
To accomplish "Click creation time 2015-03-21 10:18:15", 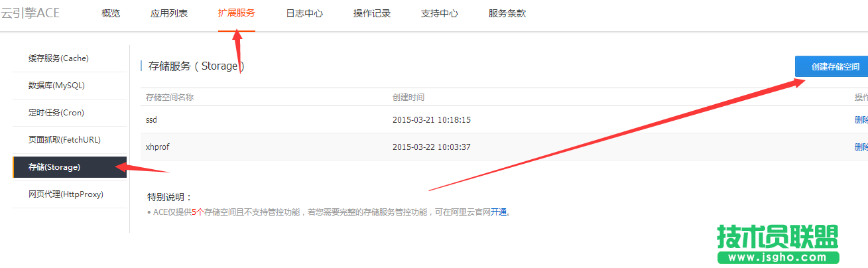I will point(432,120).
